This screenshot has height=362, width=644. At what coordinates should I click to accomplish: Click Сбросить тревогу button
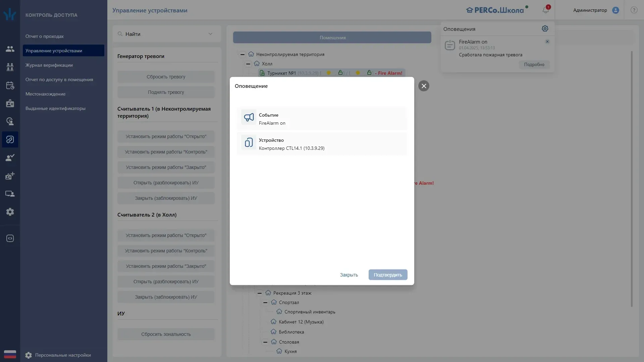(x=166, y=77)
